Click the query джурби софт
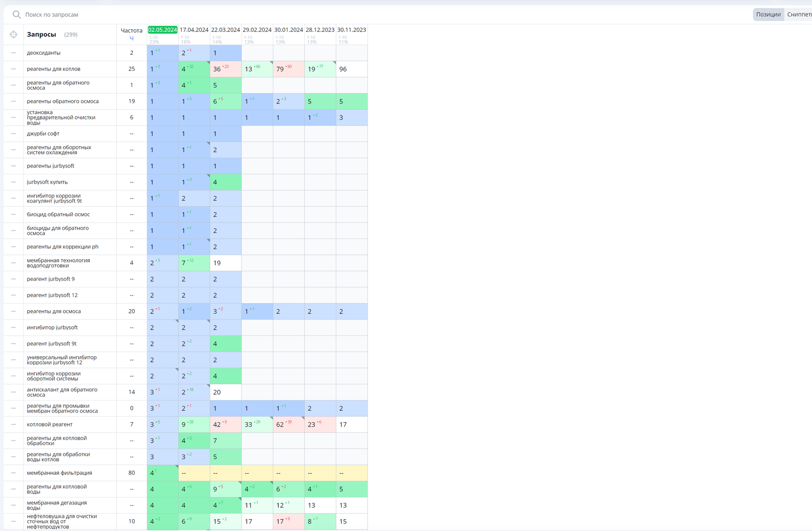The height and width of the screenshot is (531, 812). click(x=43, y=134)
